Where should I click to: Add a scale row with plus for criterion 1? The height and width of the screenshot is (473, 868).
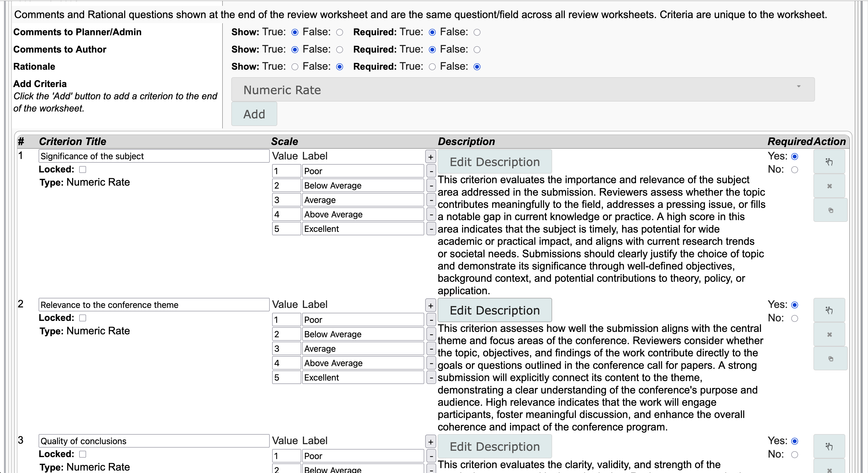point(431,157)
